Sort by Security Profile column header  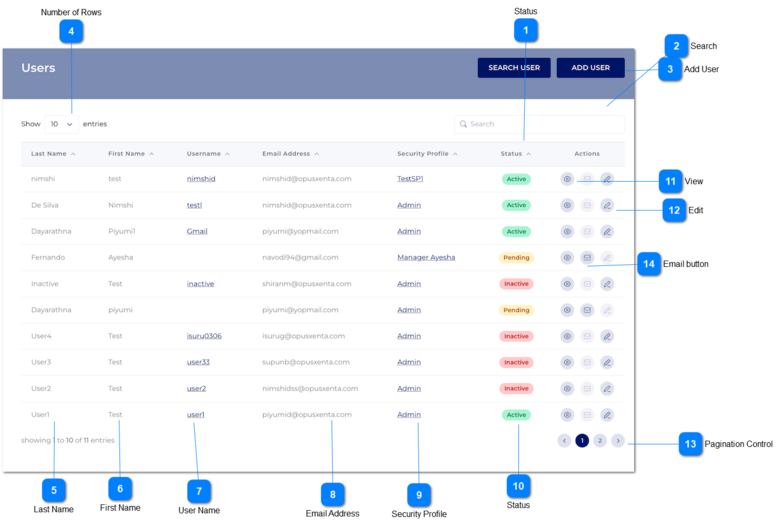pos(427,154)
